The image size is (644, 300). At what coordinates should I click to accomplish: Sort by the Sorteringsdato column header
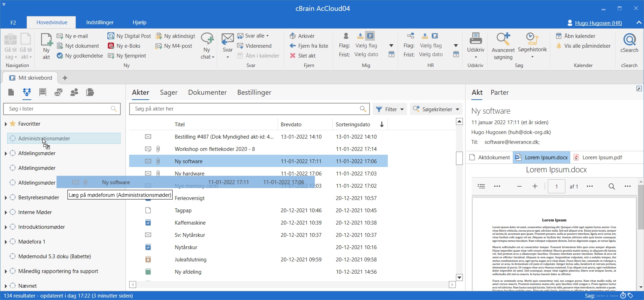(x=359, y=124)
